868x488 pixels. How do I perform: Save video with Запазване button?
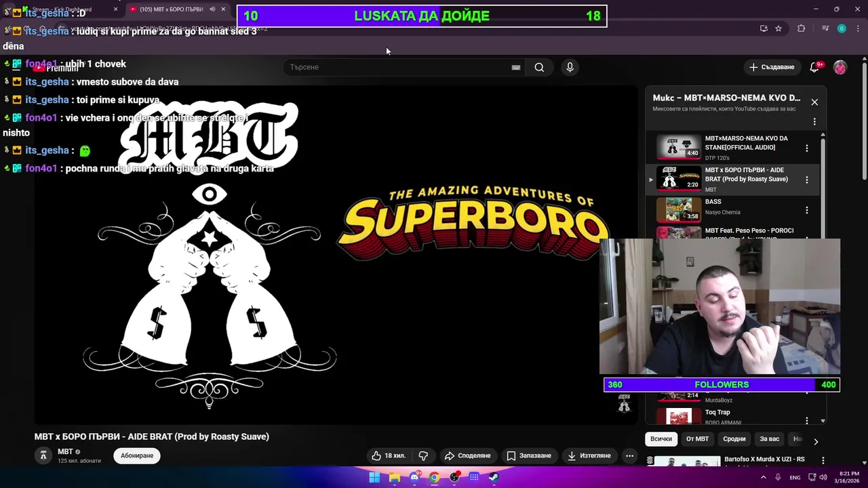[529, 455]
